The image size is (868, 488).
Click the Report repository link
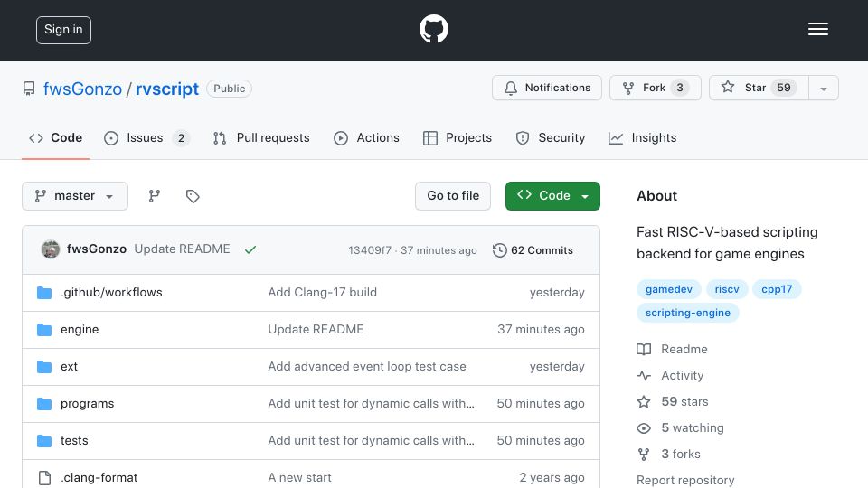click(x=685, y=480)
